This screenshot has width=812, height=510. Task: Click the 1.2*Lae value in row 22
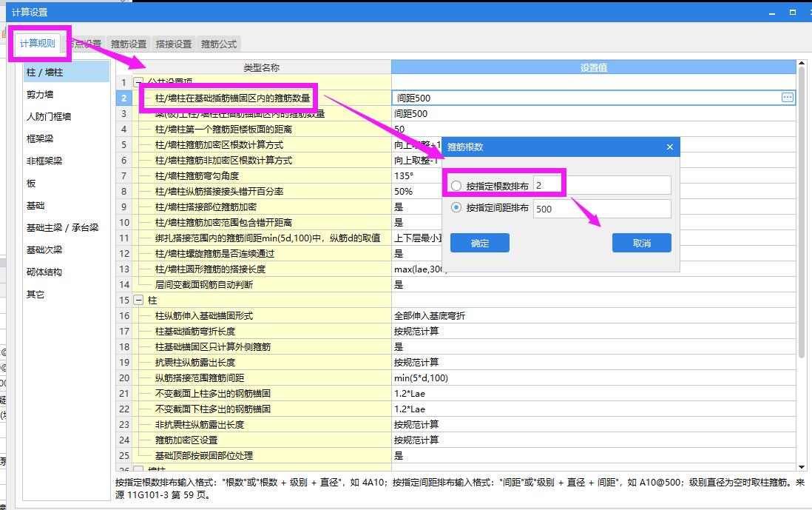tap(593, 409)
